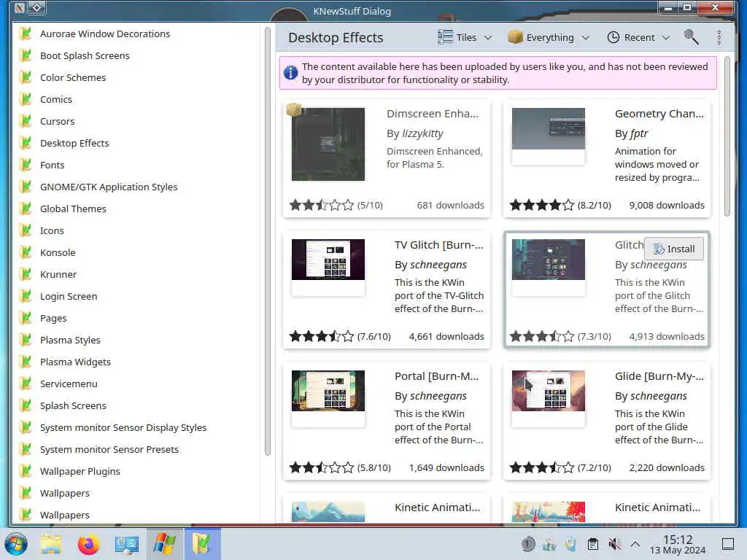Click the pin window button in title bar
The image size is (747, 560).
(36, 7)
